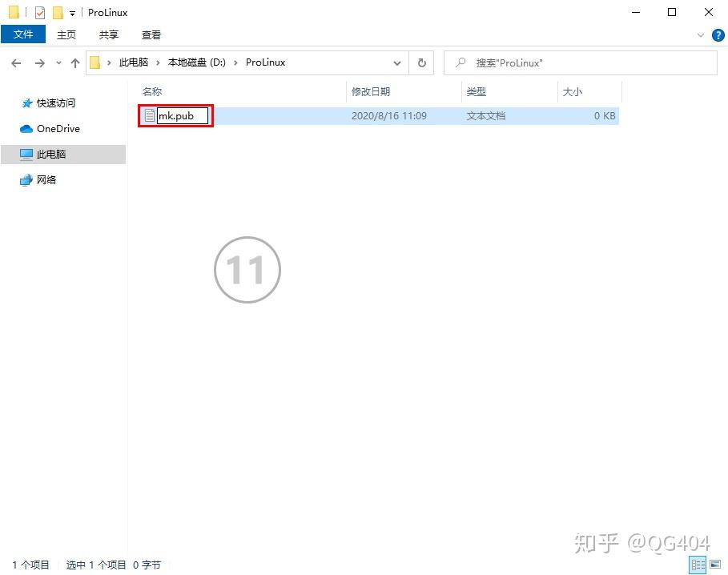Open the 文件 menu

(x=23, y=34)
